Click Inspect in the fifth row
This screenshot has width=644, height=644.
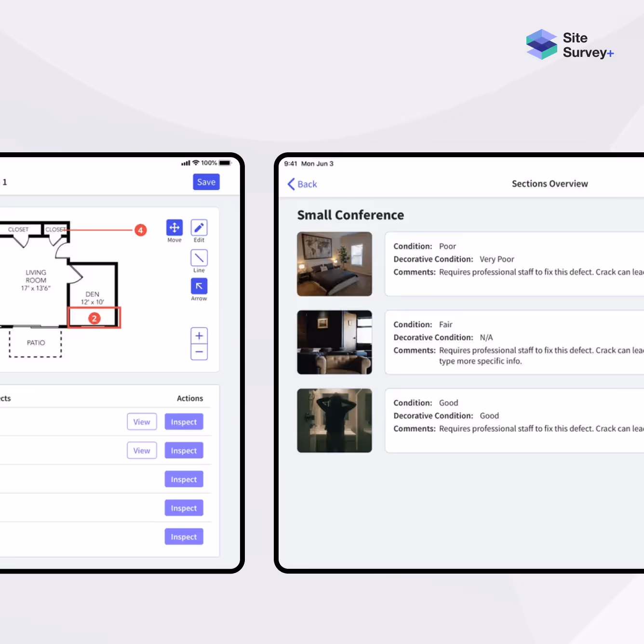click(184, 537)
